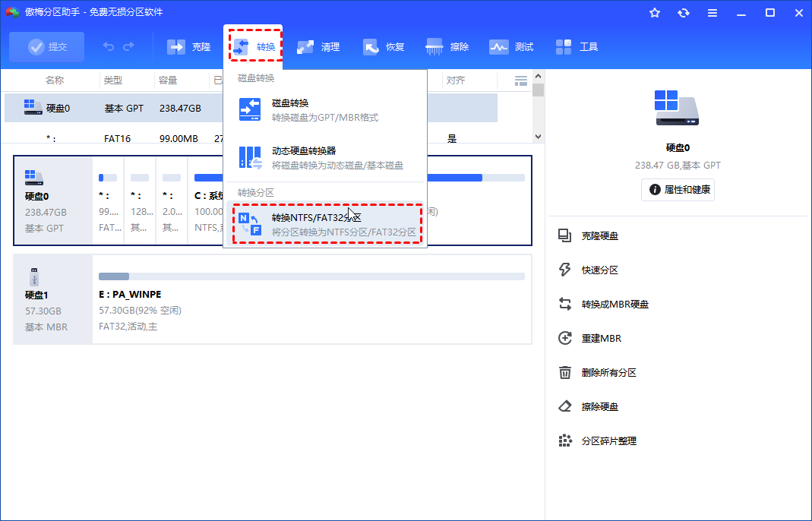Click the large 硬盘0 disk icon in right panel
The height and width of the screenshot is (521, 812).
[x=678, y=108]
